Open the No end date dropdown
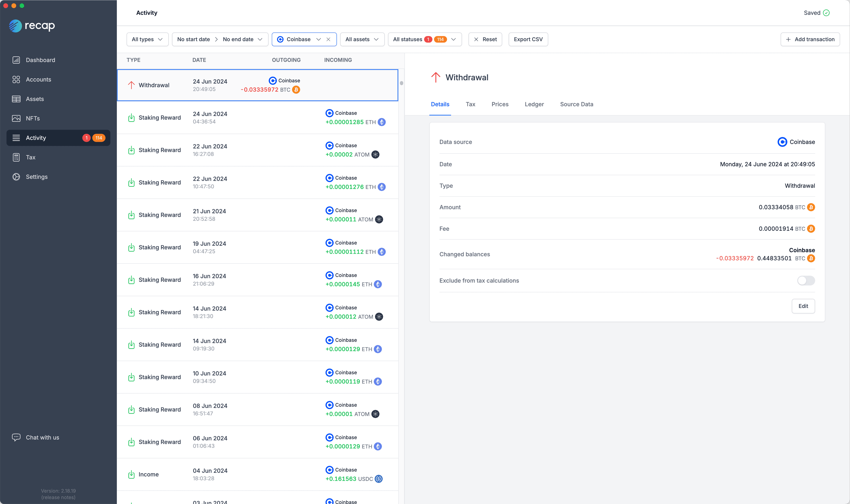850x504 pixels. (x=243, y=39)
